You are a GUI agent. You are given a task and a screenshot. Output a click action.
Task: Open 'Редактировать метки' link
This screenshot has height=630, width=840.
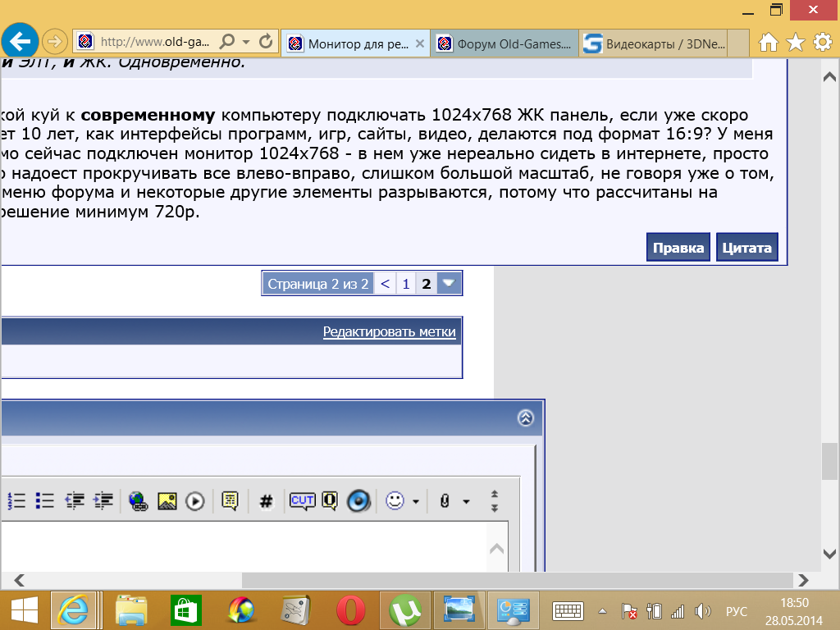click(x=389, y=331)
